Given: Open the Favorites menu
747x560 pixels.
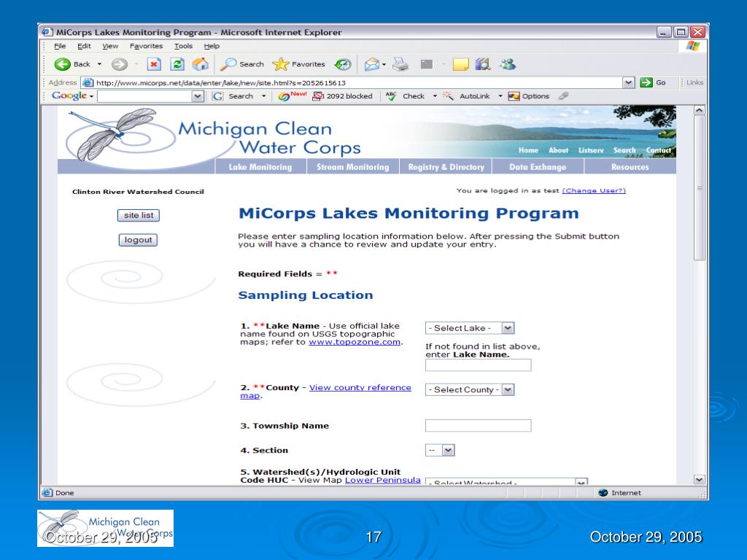Looking at the screenshot, I should point(146,46).
